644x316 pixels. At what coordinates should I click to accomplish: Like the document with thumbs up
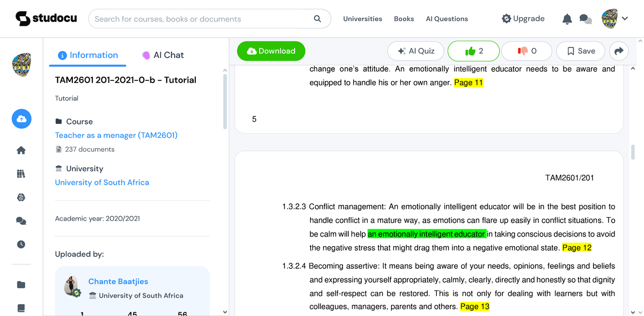[473, 51]
